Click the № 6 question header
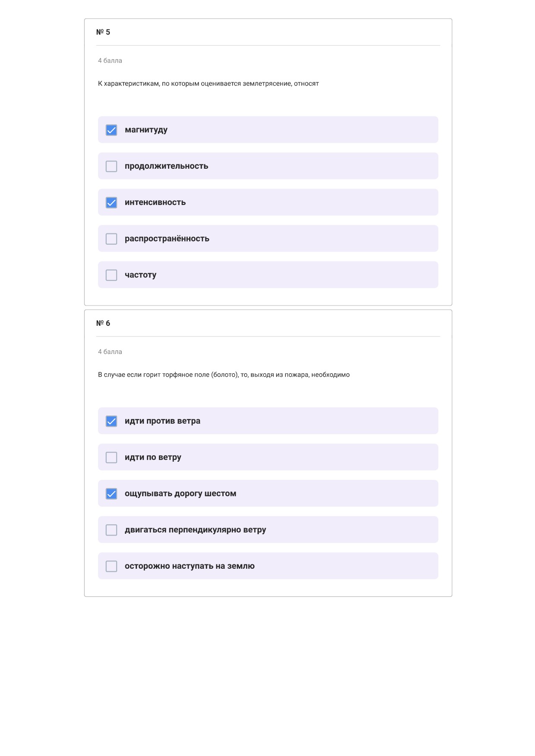The image size is (535, 756). 103,323
